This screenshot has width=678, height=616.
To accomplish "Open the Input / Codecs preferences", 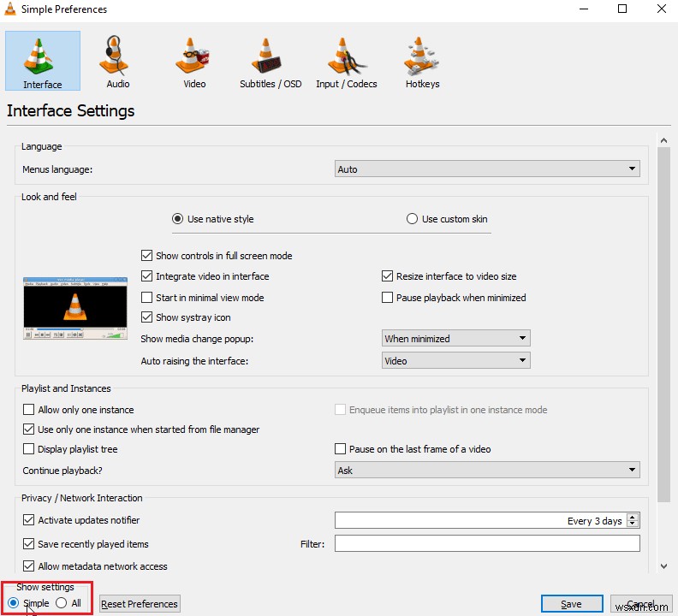I will tap(347, 61).
